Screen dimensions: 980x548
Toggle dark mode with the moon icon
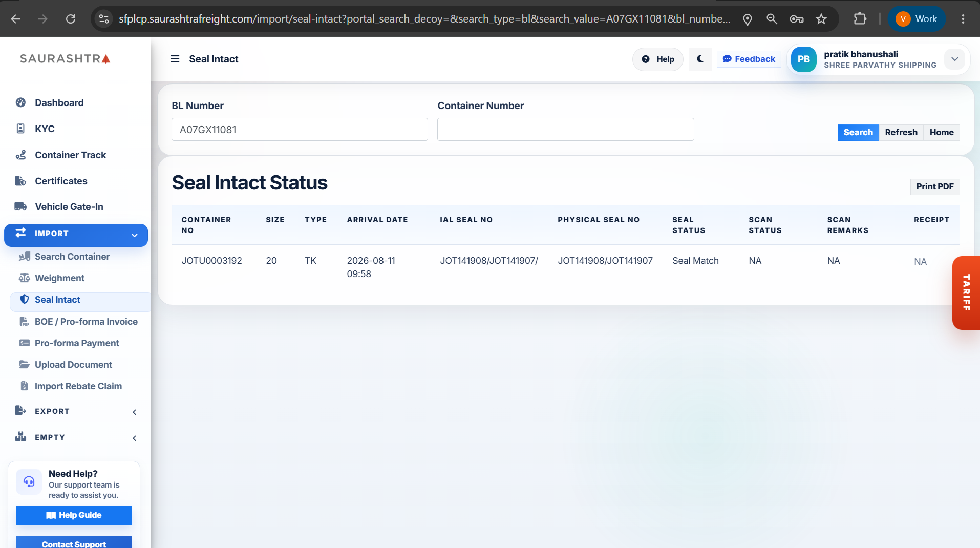(x=700, y=59)
